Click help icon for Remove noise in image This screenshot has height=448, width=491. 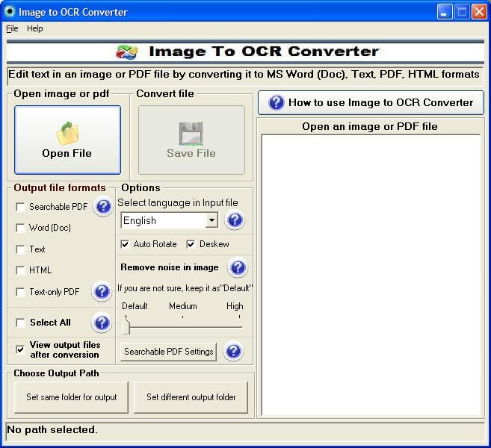238,267
